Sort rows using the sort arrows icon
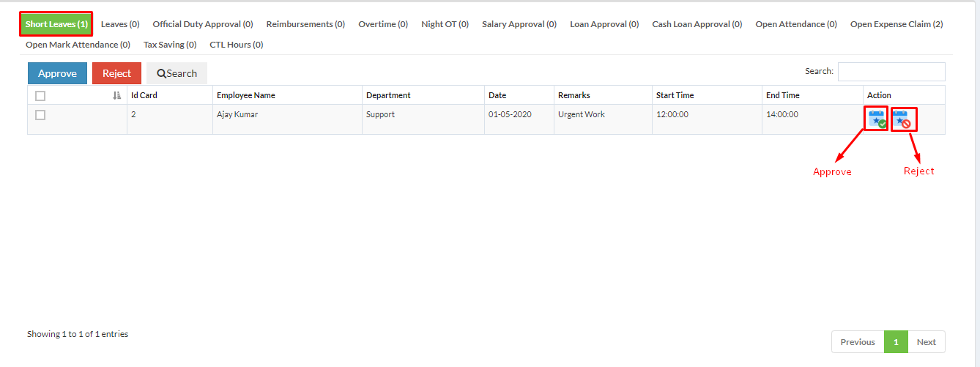980x367 pixels. pos(117,95)
